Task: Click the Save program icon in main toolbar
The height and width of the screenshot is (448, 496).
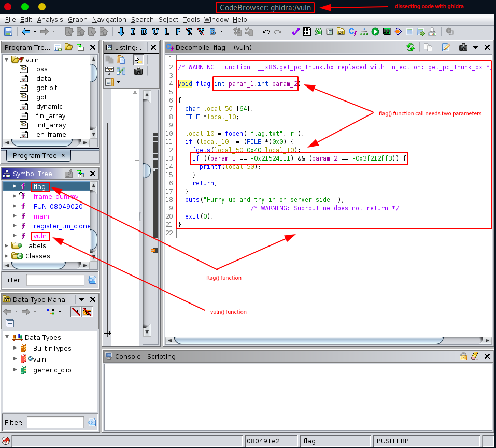Action: click(8, 32)
